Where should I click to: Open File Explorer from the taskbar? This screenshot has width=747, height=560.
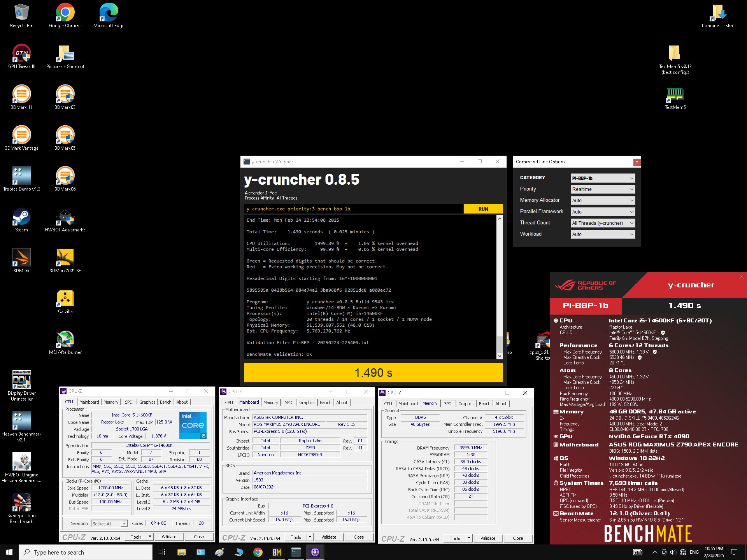(182, 552)
